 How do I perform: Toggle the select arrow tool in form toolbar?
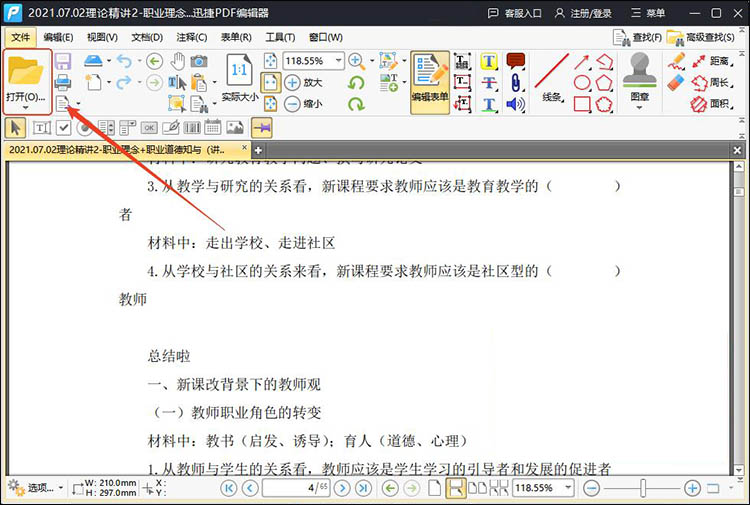pos(16,128)
